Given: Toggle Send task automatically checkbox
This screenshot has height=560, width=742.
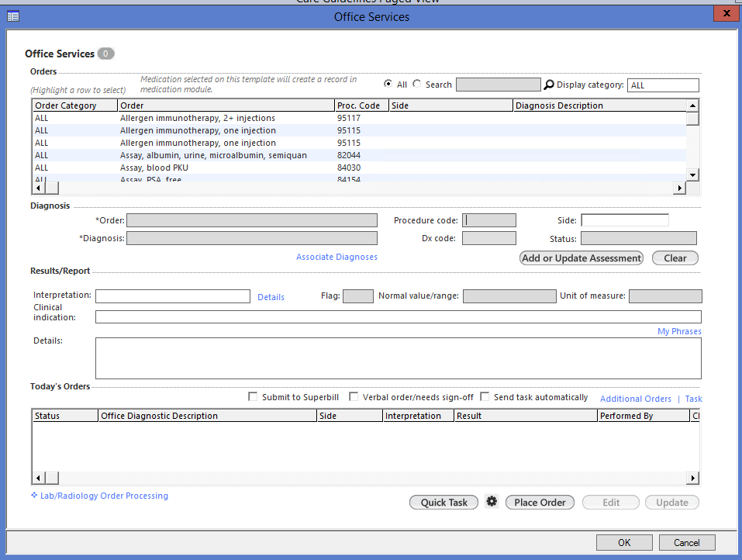Looking at the screenshot, I should (485, 396).
